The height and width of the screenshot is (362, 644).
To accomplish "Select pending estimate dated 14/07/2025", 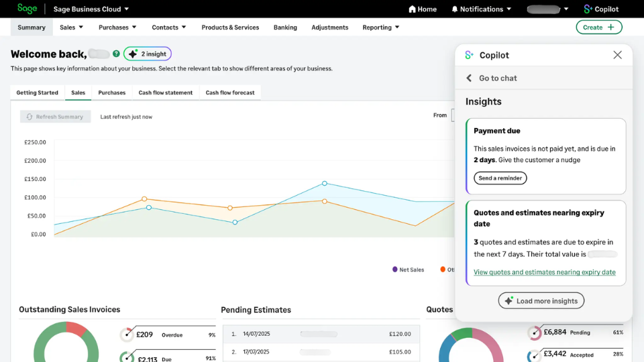I will tap(321, 334).
